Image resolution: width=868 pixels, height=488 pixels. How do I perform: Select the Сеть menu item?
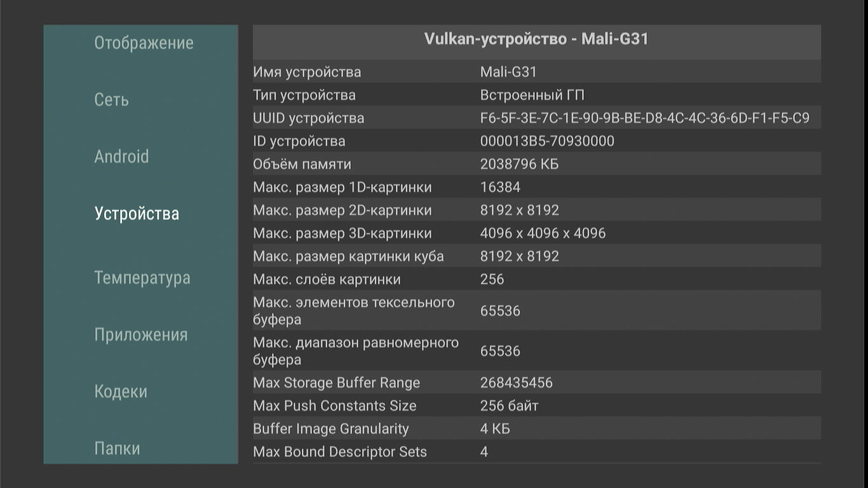112,100
